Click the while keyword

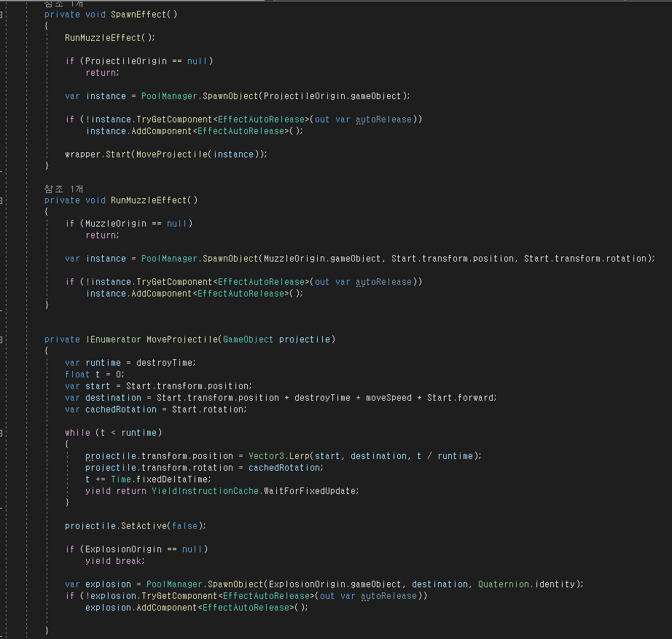click(x=77, y=433)
